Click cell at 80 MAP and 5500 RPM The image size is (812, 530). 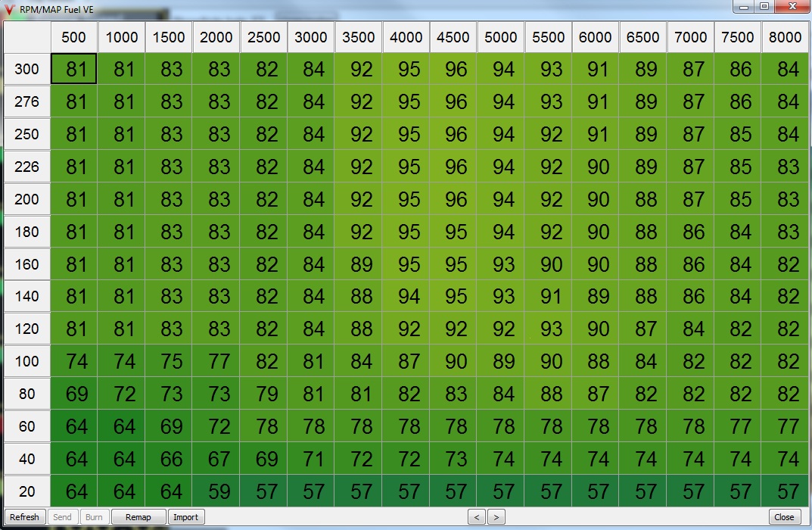pyautogui.click(x=549, y=394)
